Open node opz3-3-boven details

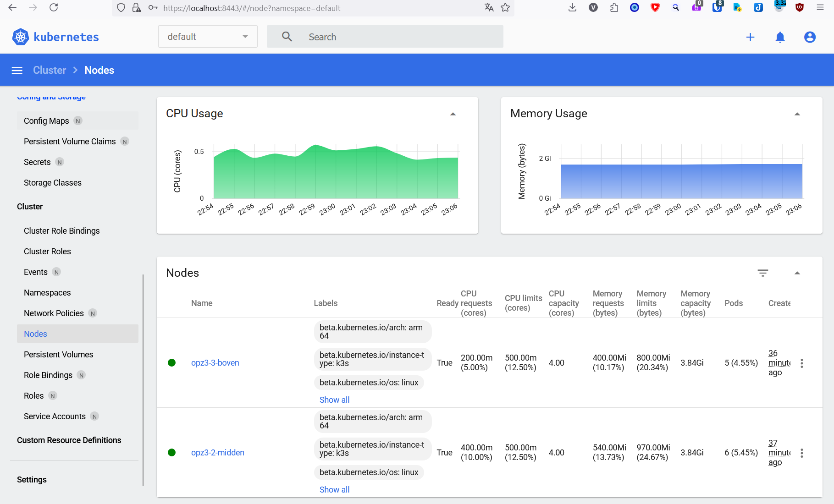(215, 363)
